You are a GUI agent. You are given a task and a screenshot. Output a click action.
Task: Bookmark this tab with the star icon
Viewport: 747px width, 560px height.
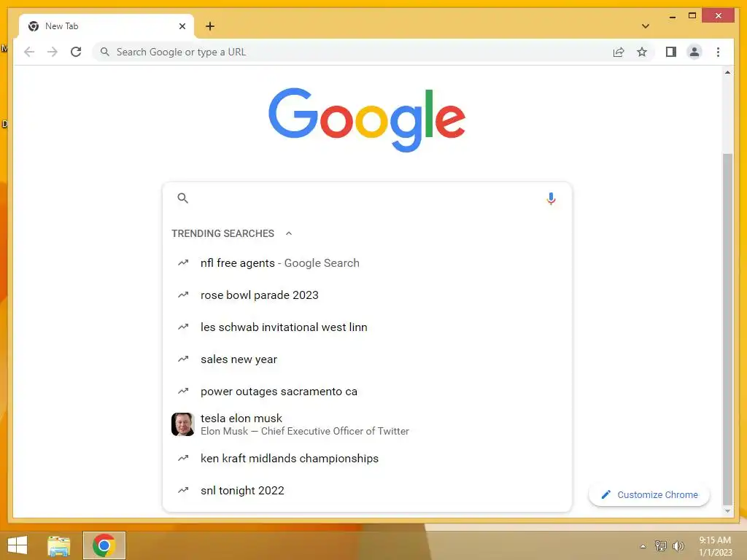[x=642, y=52]
